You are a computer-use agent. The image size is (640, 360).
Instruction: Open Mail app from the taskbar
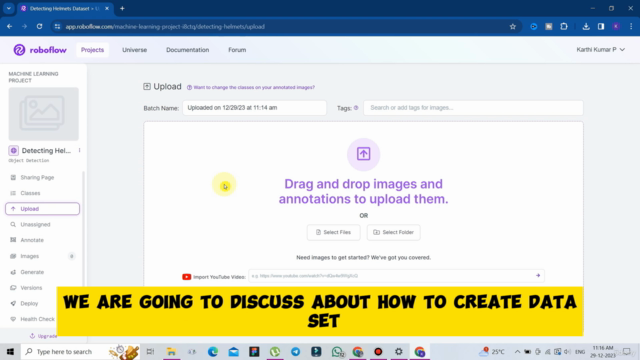coord(233,351)
